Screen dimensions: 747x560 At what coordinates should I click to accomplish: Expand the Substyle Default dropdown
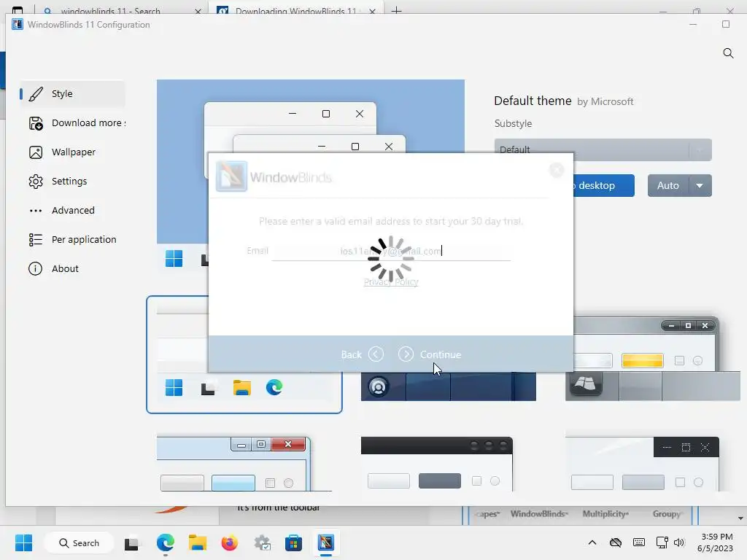click(x=603, y=149)
